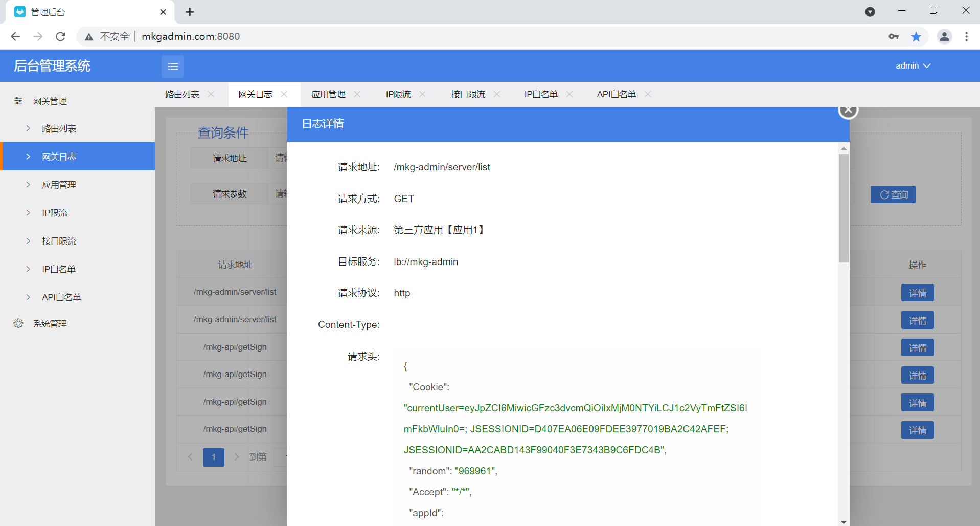Open the Chrome three-dot menu
Image resolution: width=980 pixels, height=526 pixels.
pos(966,36)
